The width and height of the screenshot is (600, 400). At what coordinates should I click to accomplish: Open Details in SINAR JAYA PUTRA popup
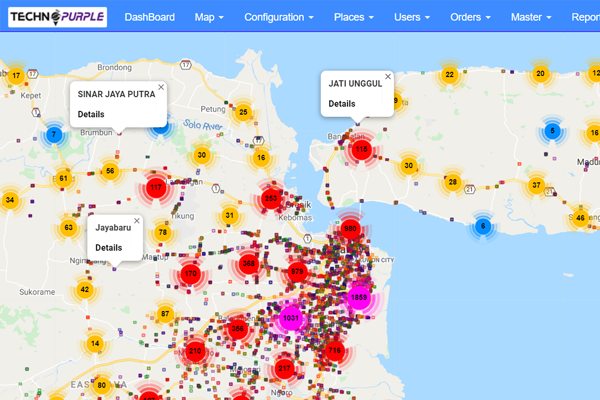[x=91, y=114]
